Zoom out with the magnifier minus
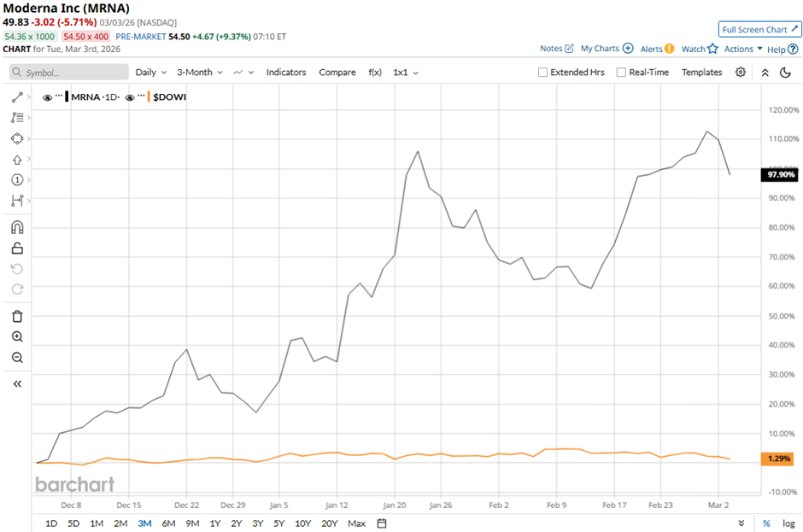The image size is (803, 532). click(x=17, y=358)
